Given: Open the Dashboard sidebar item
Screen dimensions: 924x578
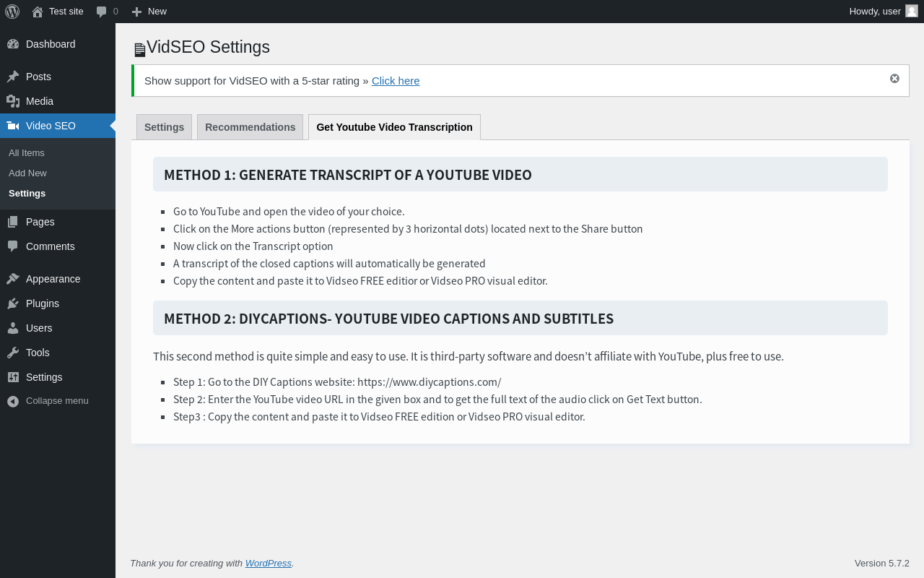Looking at the screenshot, I should click(x=51, y=44).
